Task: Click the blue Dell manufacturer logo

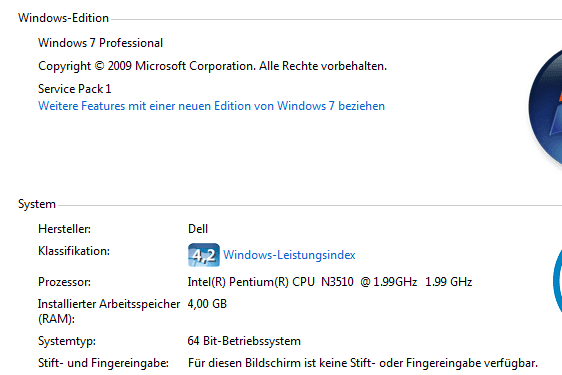Action: click(558, 280)
